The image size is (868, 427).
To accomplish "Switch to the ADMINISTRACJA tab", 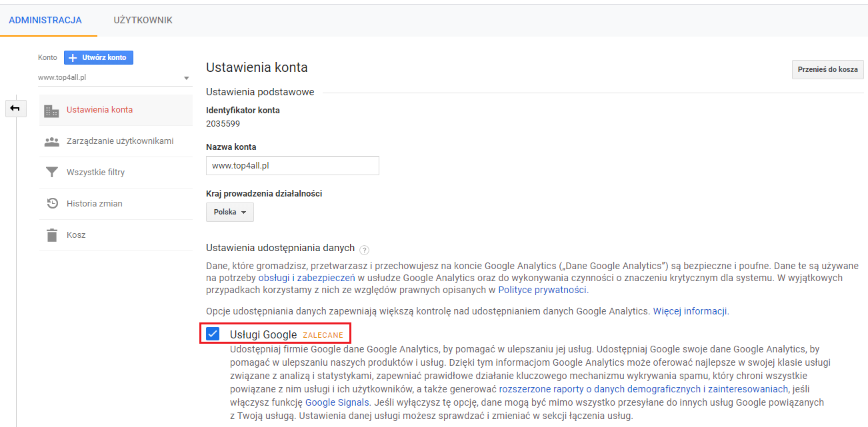I will click(45, 20).
